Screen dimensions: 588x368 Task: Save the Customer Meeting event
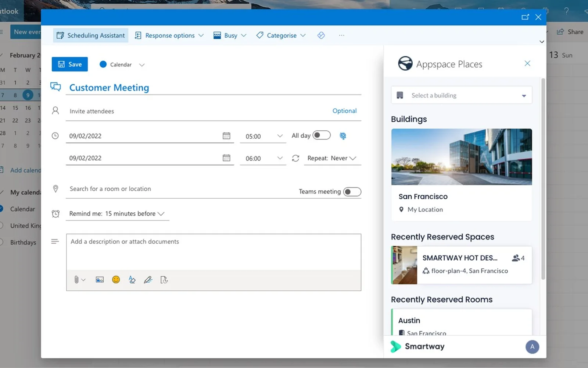point(70,64)
